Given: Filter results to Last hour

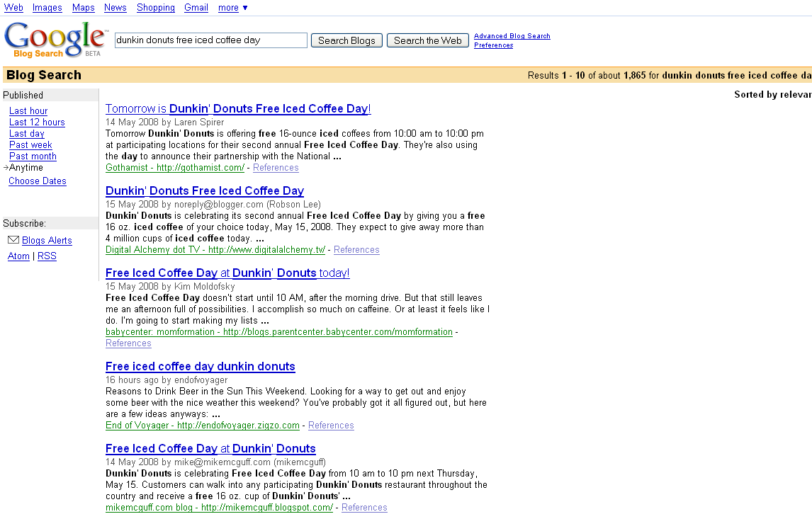Looking at the screenshot, I should [x=28, y=110].
